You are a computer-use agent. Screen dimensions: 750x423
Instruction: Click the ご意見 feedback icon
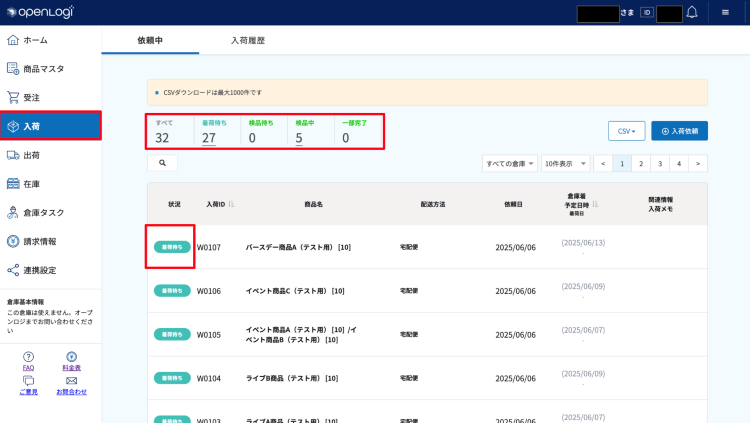pyautogui.click(x=28, y=381)
